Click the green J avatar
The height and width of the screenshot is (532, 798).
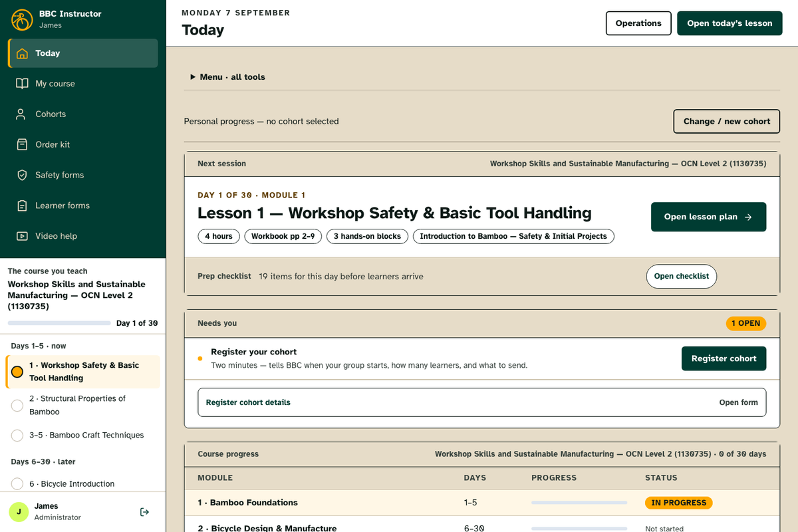tap(19, 511)
